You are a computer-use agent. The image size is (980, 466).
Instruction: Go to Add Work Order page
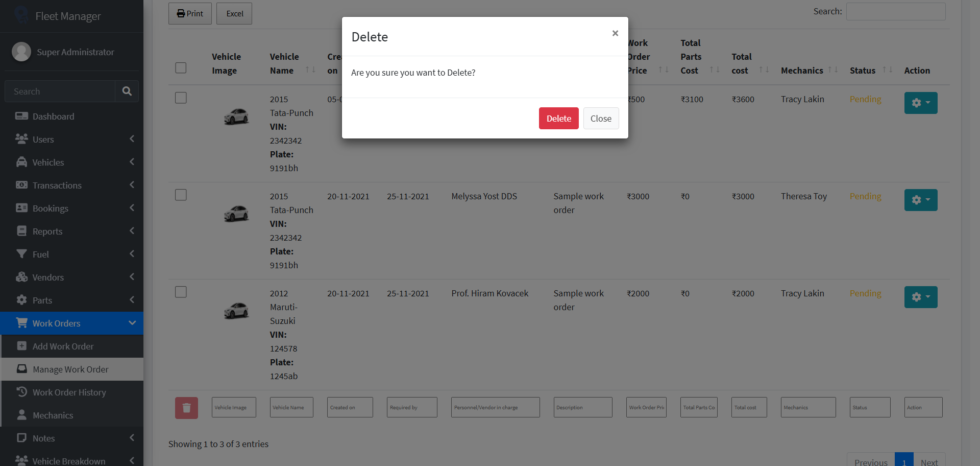[63, 346]
